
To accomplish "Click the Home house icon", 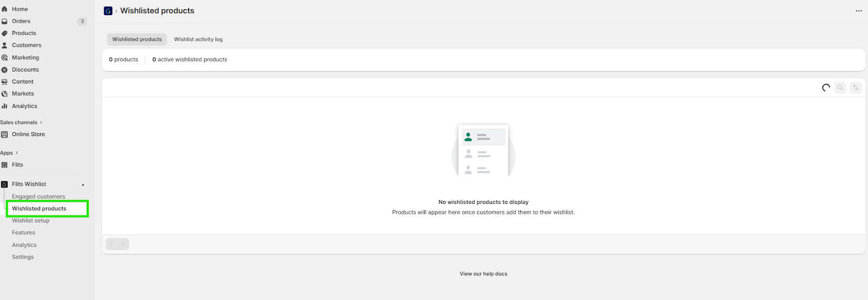I will pos(4,9).
